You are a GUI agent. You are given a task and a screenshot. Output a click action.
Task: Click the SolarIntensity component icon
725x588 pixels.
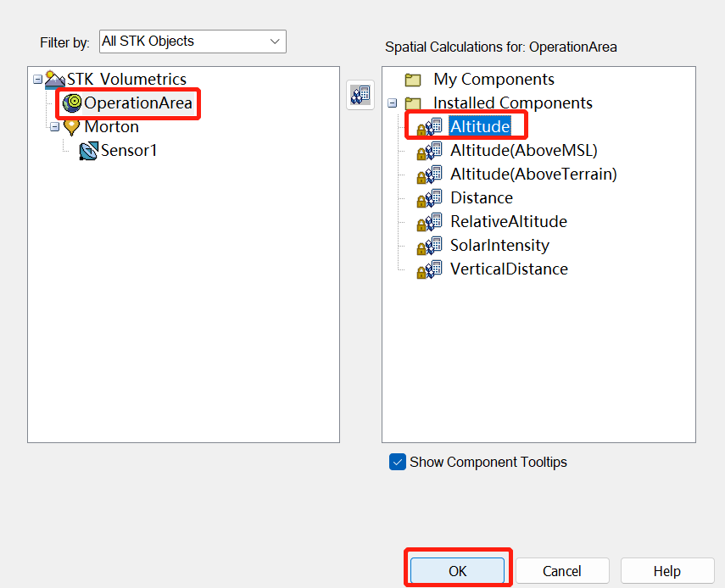429,246
